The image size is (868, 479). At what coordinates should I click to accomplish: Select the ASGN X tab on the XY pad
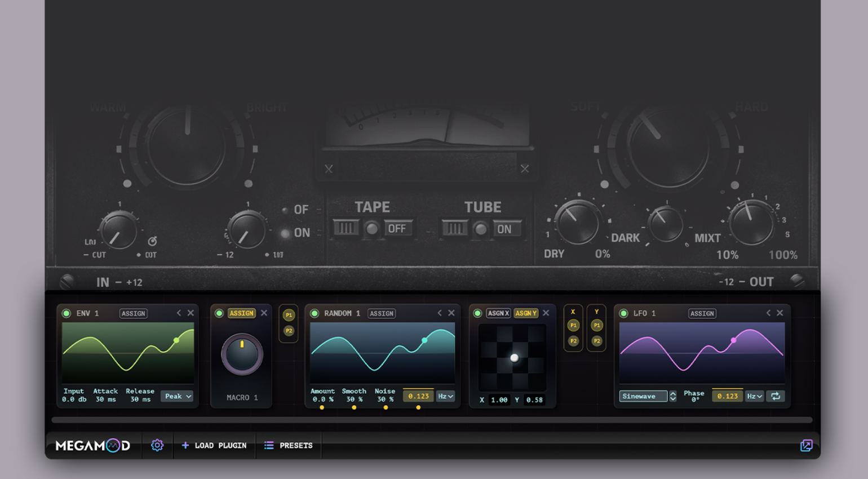pyautogui.click(x=498, y=313)
